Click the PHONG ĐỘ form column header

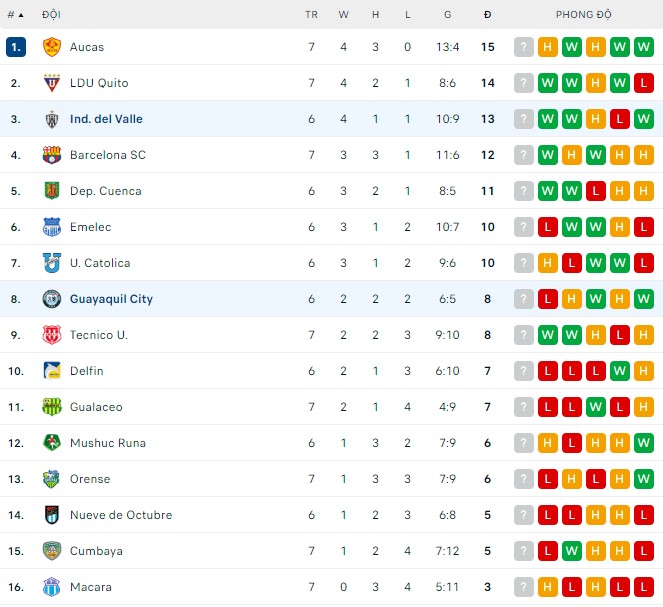point(584,15)
